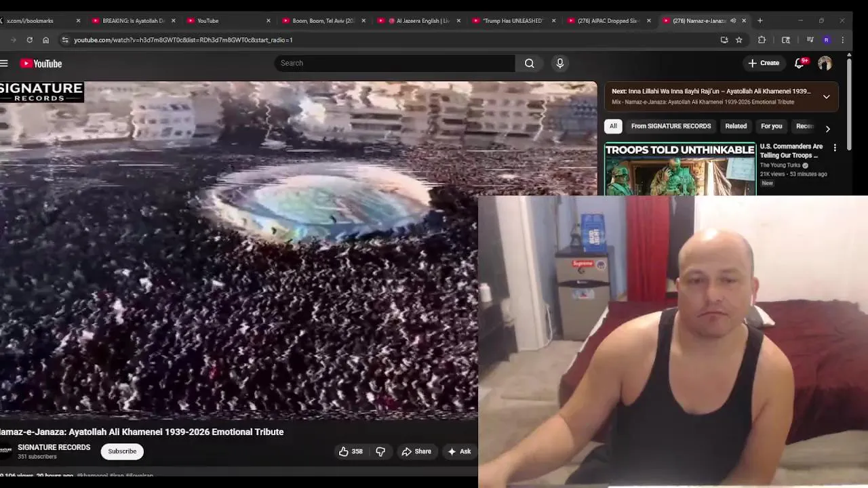Click the YouTube logo home link
Image resolution: width=868 pixels, height=488 pixels.
click(41, 64)
